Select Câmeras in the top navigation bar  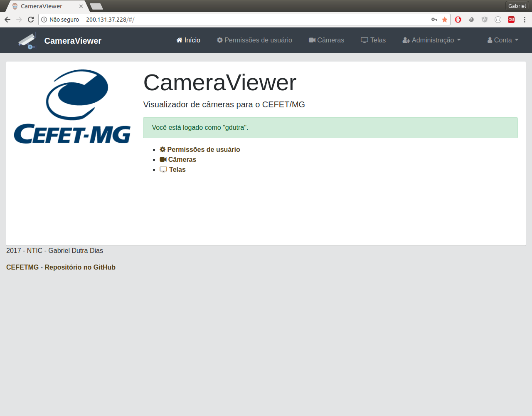click(x=326, y=40)
